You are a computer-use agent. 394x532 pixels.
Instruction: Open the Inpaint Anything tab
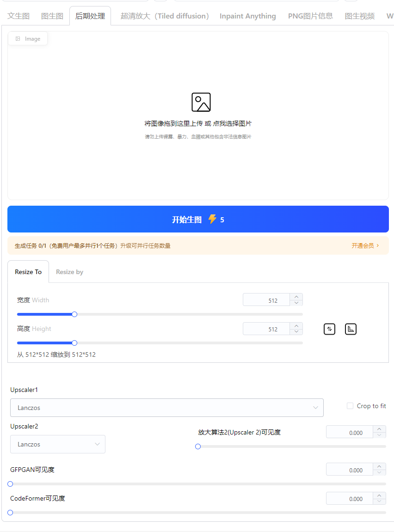point(248,16)
